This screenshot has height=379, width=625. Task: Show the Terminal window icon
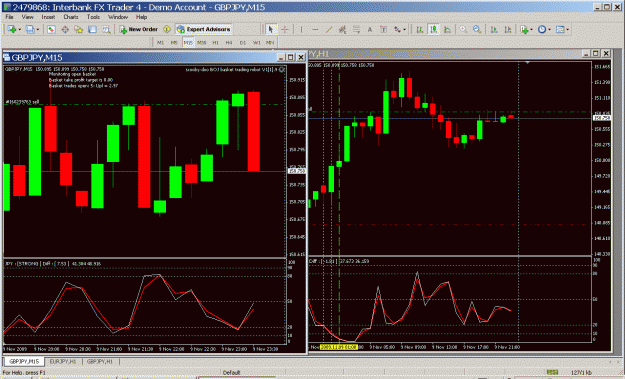[x=92, y=29]
